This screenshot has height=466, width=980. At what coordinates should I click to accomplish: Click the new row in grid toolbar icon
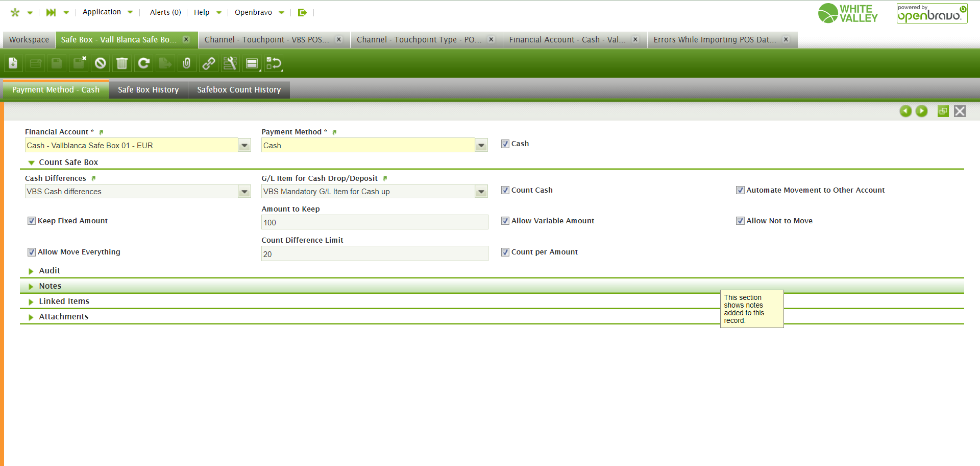[35, 63]
